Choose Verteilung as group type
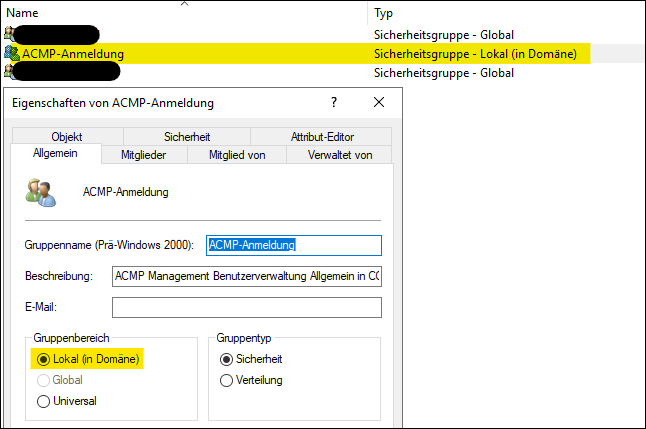 tap(227, 380)
